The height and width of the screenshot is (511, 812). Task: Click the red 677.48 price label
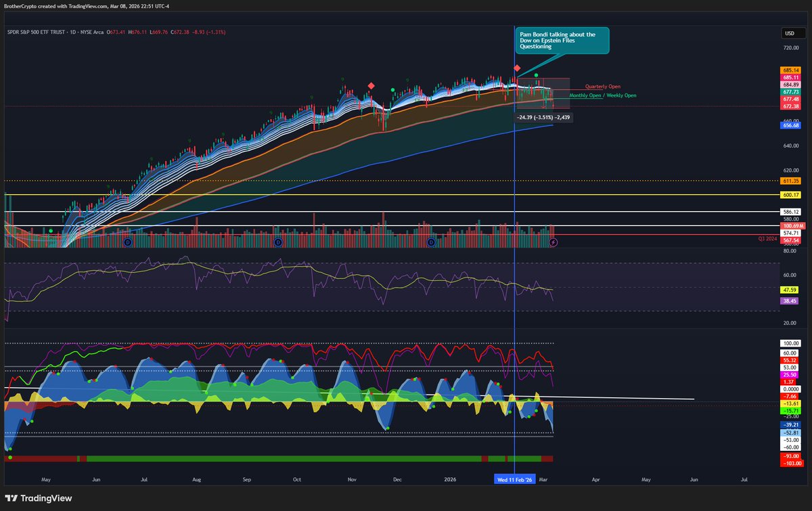point(791,99)
